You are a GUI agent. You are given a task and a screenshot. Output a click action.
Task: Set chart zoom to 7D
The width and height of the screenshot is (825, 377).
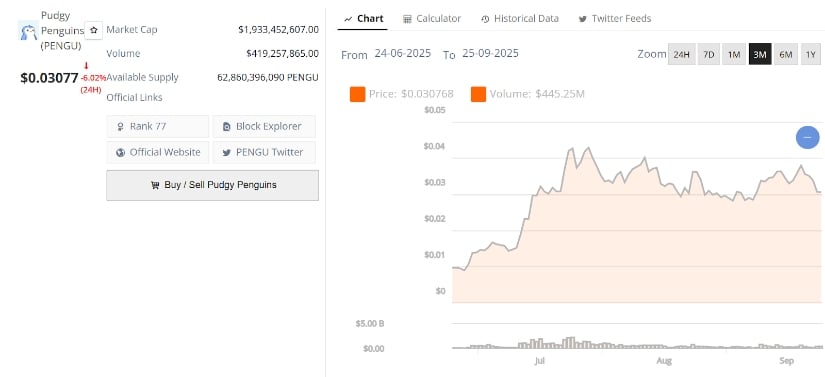[709, 54]
